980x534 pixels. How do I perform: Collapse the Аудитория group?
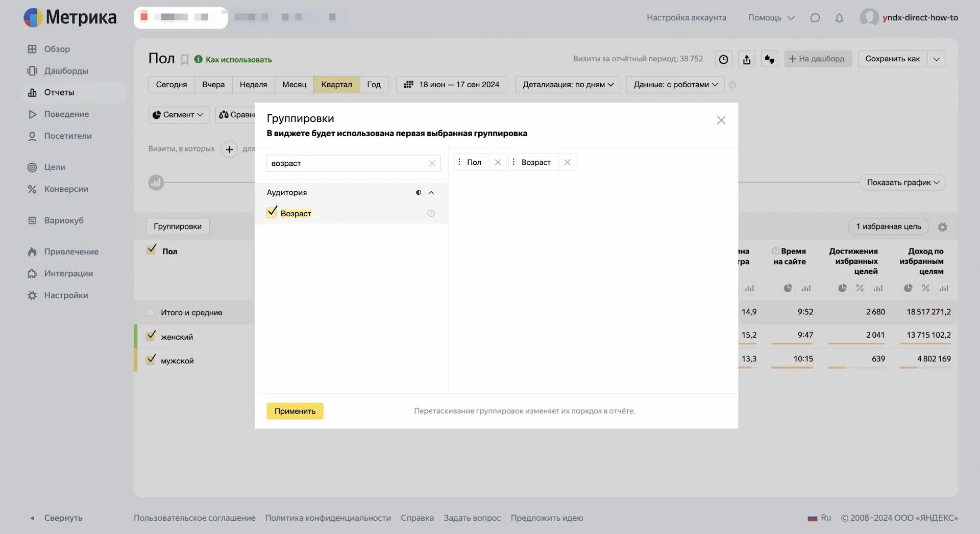point(431,193)
